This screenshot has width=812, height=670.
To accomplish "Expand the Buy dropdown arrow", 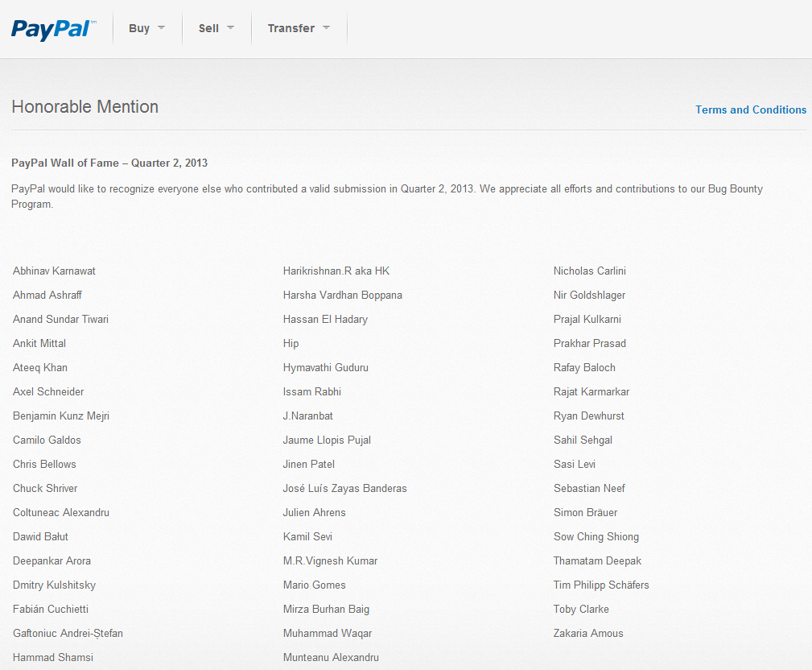I will [x=161, y=27].
